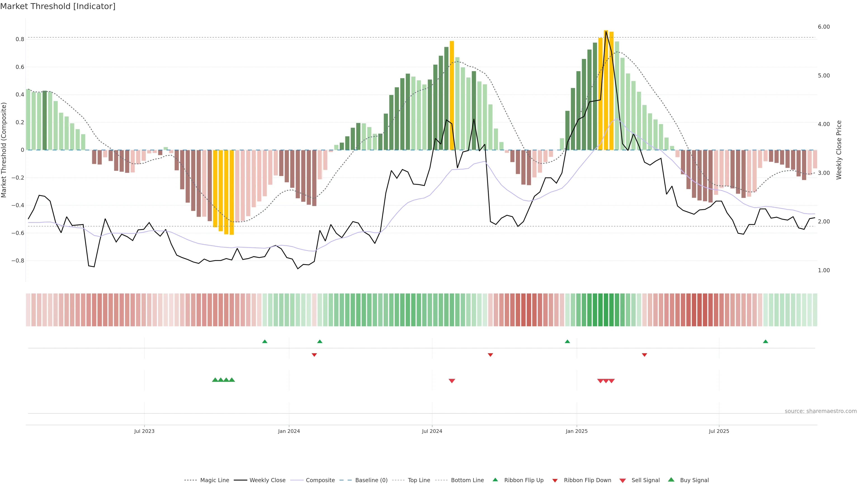Image resolution: width=868 pixels, height=488 pixels.
Task: Click the Ribbon Flip Down legend triangle icon
Action: point(555,481)
